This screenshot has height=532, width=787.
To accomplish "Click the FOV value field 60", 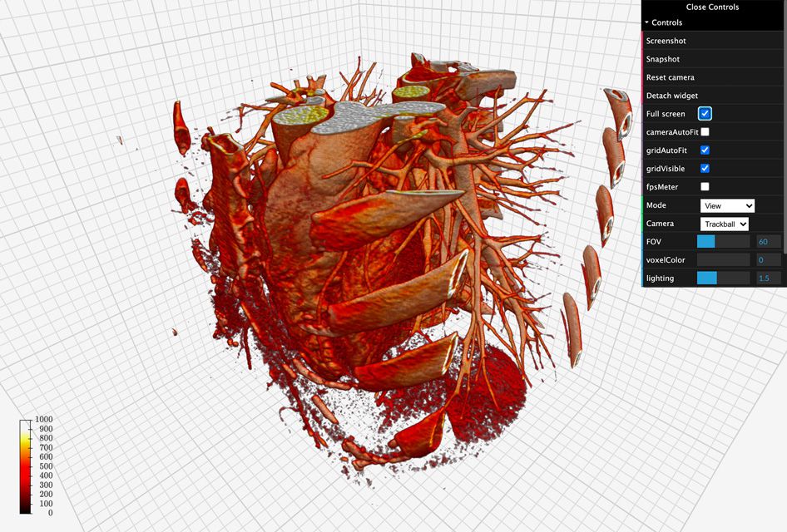I will point(769,242).
